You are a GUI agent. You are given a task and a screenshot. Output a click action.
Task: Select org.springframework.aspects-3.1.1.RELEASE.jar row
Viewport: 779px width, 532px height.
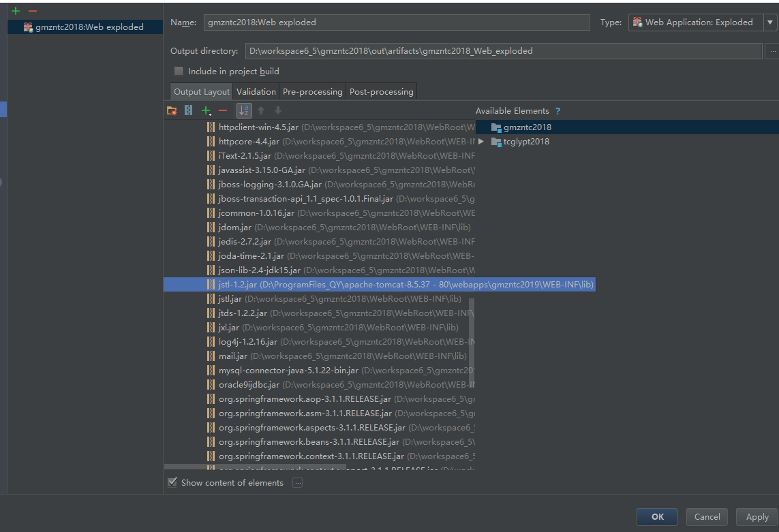(320, 428)
